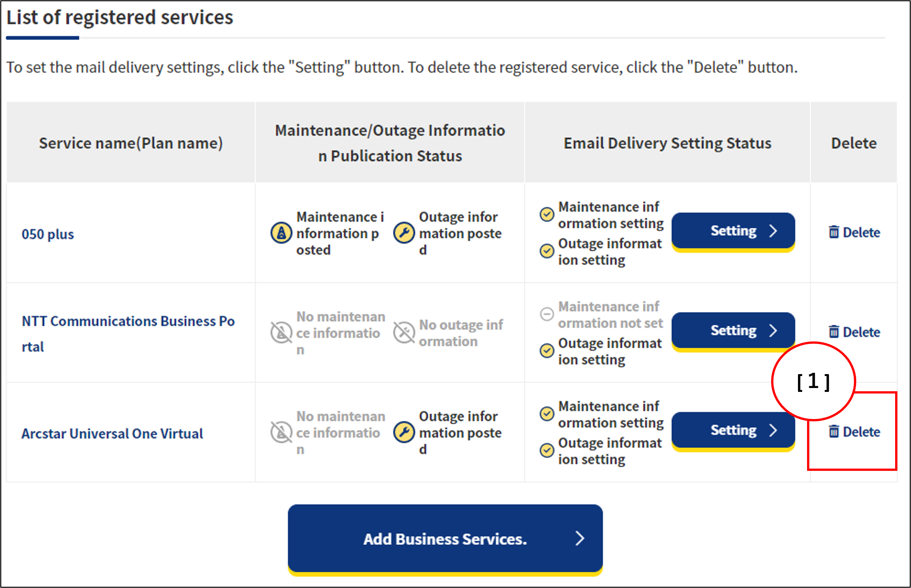Click chevron on NTT Communications Setting button

tap(773, 330)
